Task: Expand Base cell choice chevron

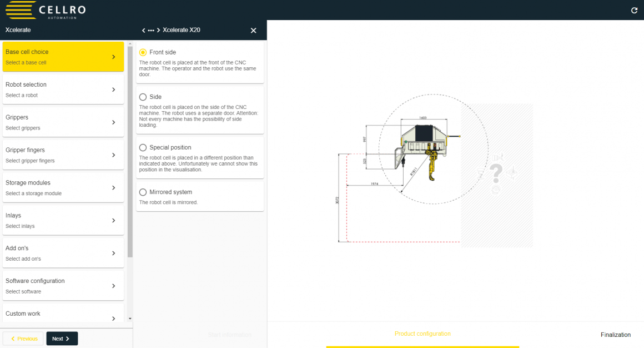Action: point(114,57)
